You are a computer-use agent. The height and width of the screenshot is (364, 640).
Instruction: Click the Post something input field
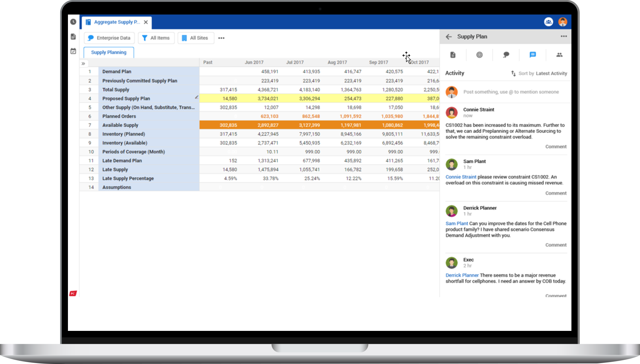pyautogui.click(x=511, y=92)
